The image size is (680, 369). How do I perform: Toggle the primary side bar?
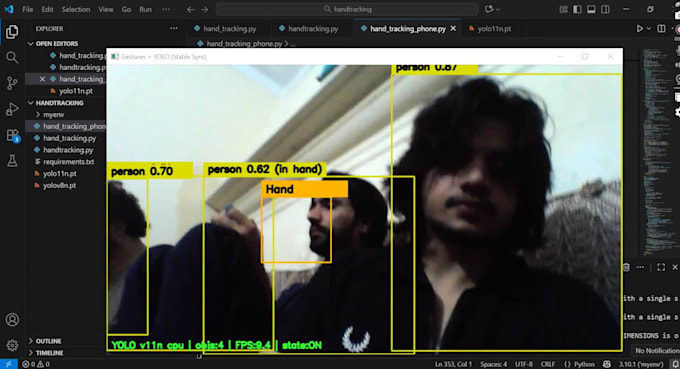(577, 9)
